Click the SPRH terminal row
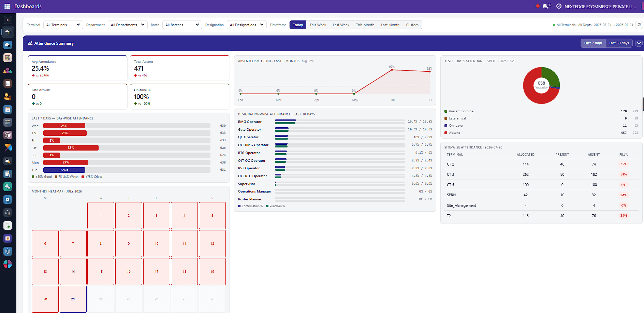The image size is (644, 313). coord(541,195)
